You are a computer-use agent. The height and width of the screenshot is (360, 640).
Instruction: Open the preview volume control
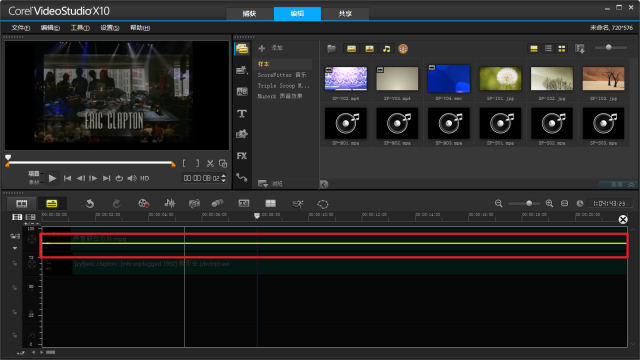(x=132, y=178)
